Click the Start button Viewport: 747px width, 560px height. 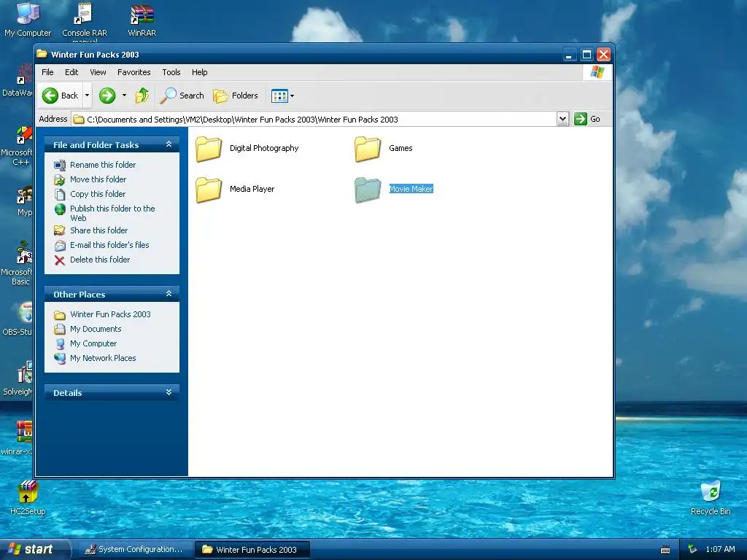click(x=34, y=549)
